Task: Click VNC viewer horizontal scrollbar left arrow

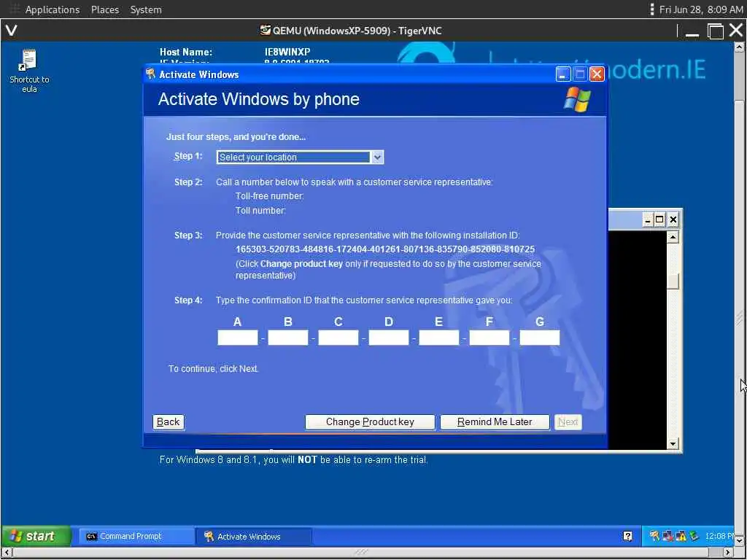Action: coord(7,552)
